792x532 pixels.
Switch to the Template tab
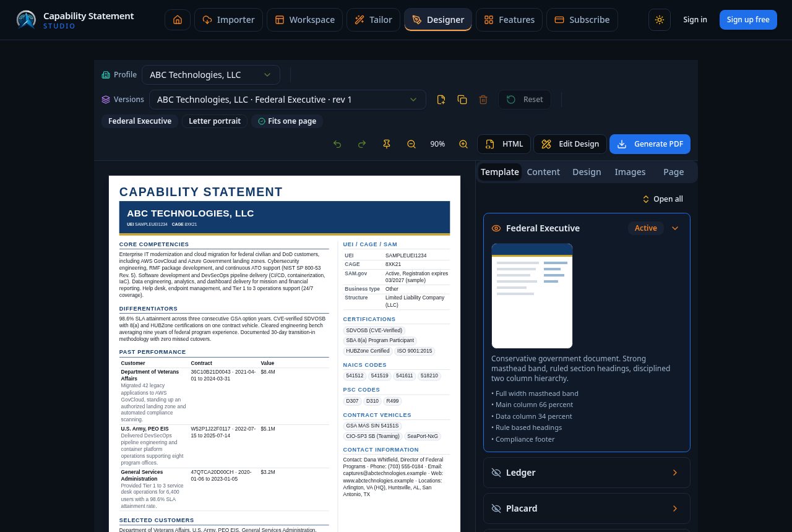coord(500,172)
